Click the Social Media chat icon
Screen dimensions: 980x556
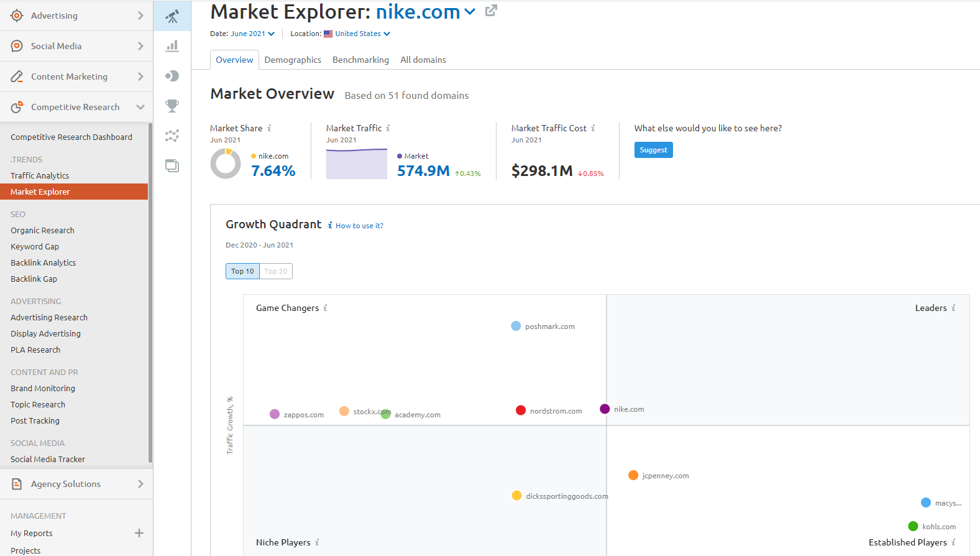click(x=17, y=46)
